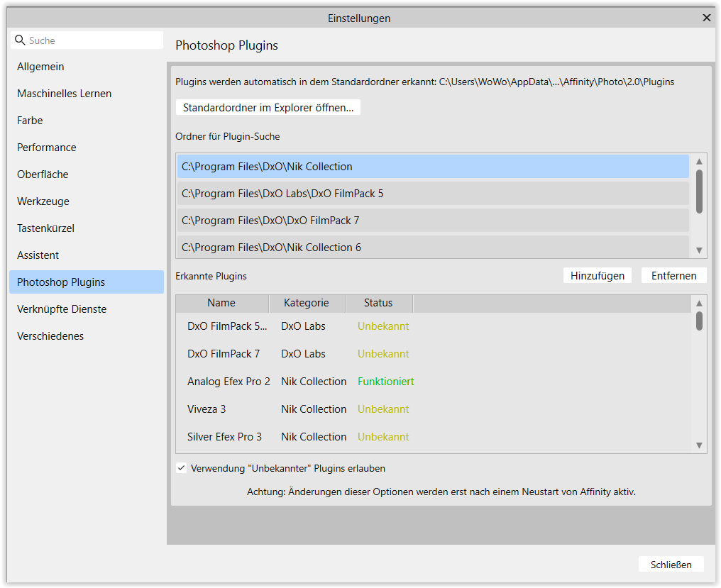Select the Farbe settings category
Viewport: 721px width, 588px height.
[x=87, y=121]
